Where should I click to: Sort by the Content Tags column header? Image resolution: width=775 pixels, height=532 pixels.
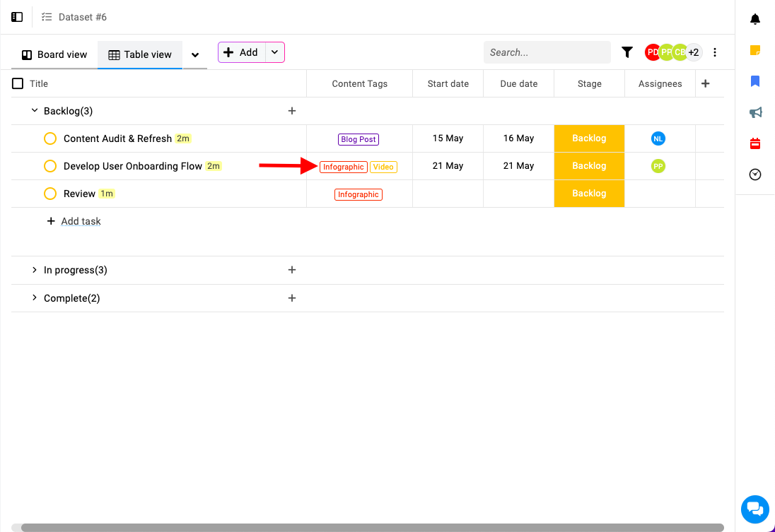pos(359,83)
